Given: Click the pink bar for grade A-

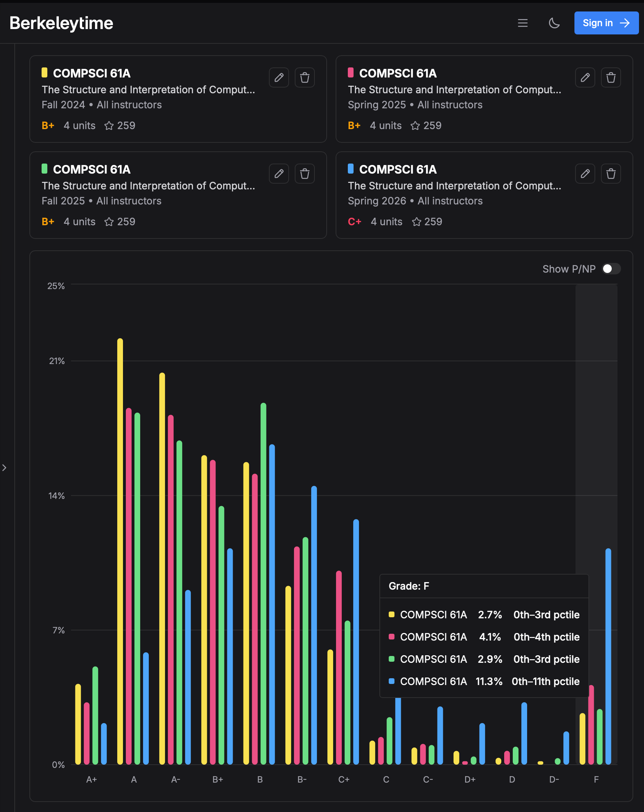Looking at the screenshot, I should (x=171, y=589).
